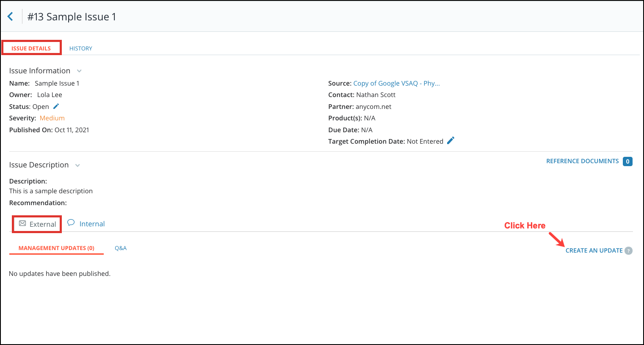Click the '#13 Sample Issue 1' title
Viewport: 644px width, 345px height.
(x=72, y=17)
